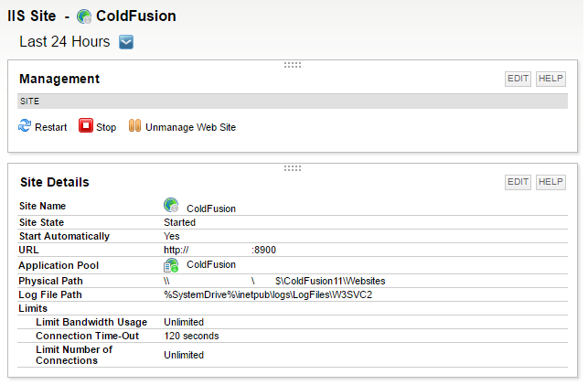Screen dimensions: 588x385
Task: Click EDIT in the Management panel
Action: [518, 79]
